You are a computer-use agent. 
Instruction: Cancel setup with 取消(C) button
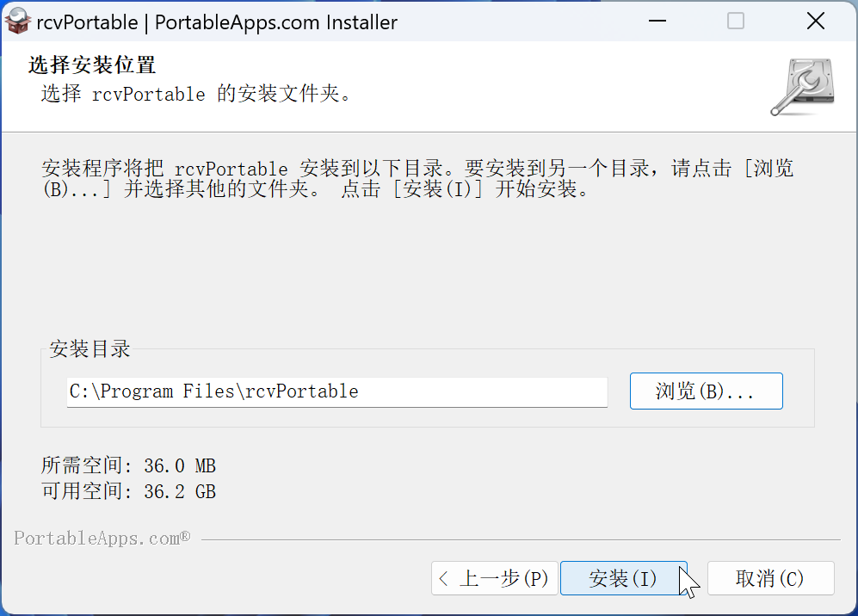point(770,579)
